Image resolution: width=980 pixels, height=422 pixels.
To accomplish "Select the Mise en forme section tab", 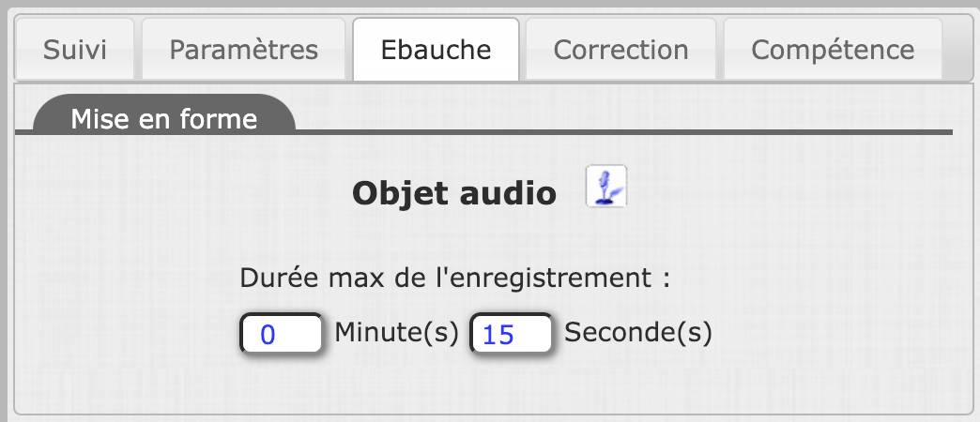I will 164,119.
